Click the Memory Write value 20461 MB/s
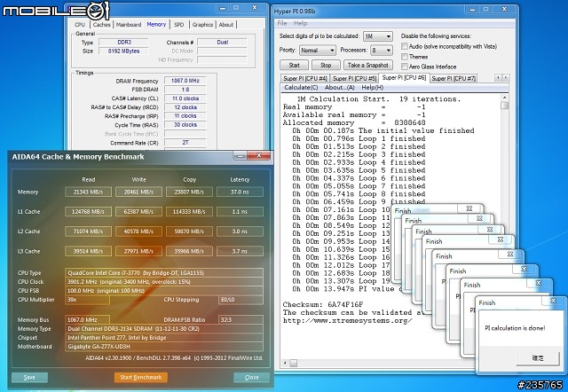Image resolution: width=568 pixels, height=392 pixels. (x=138, y=192)
